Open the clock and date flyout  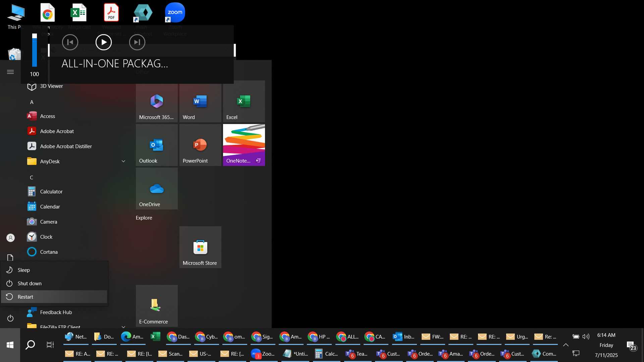tap(606, 345)
